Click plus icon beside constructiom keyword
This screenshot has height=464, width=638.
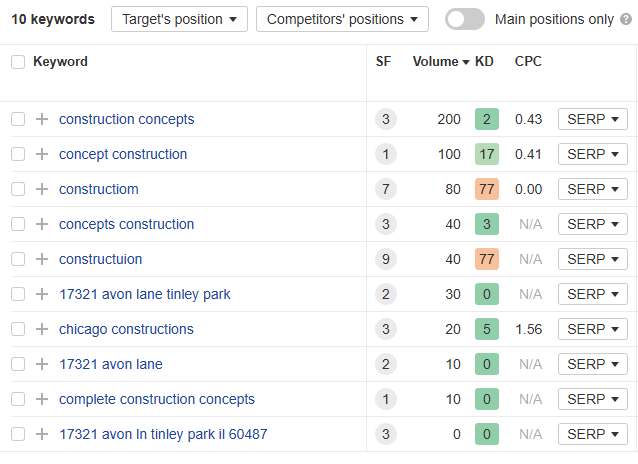[x=42, y=189]
